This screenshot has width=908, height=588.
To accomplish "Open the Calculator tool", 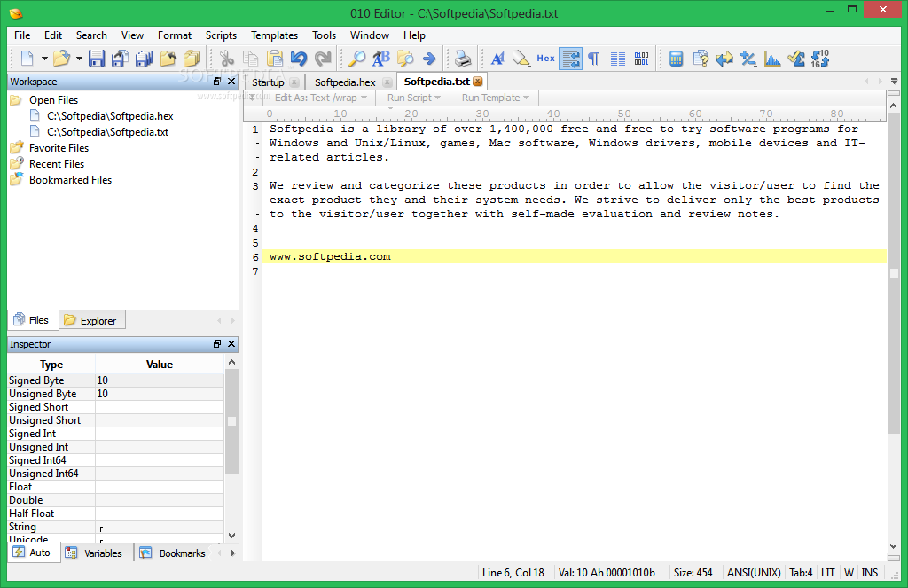I will (676, 59).
